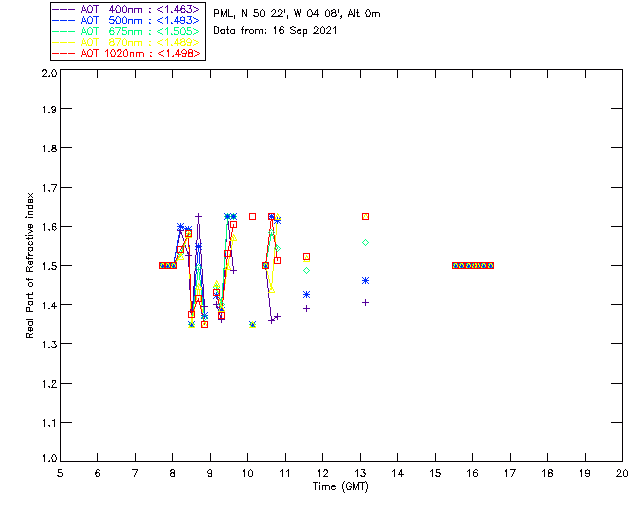Click the purple 'AOT 400nm : <1.463>' legend entry
This screenshot has height=512, width=640.
click(x=126, y=9)
